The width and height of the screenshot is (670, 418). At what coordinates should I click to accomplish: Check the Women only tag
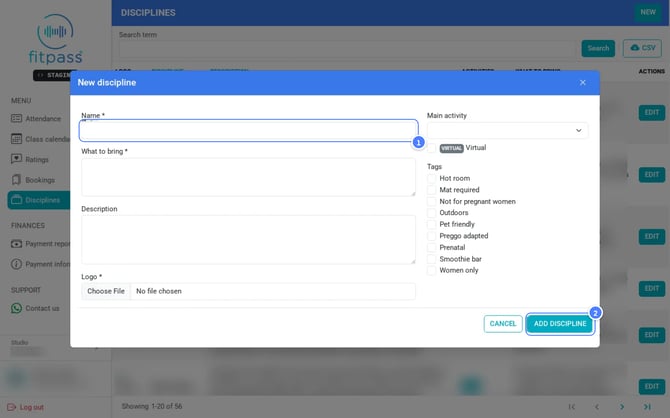432,271
